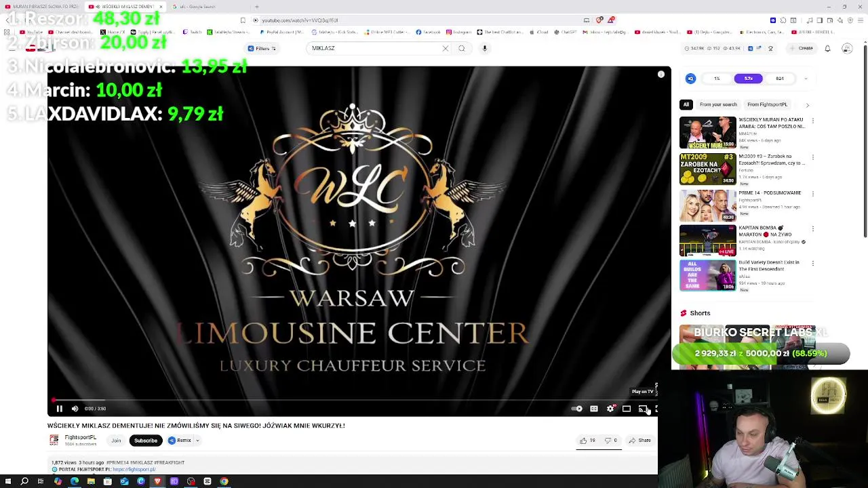Open new browser tab plus button

256,7
